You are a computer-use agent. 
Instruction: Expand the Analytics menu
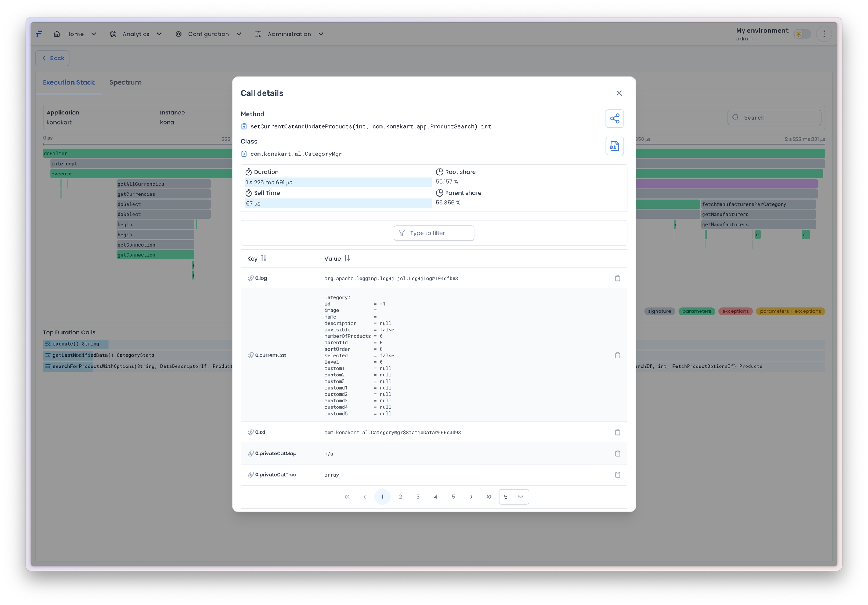pos(136,34)
